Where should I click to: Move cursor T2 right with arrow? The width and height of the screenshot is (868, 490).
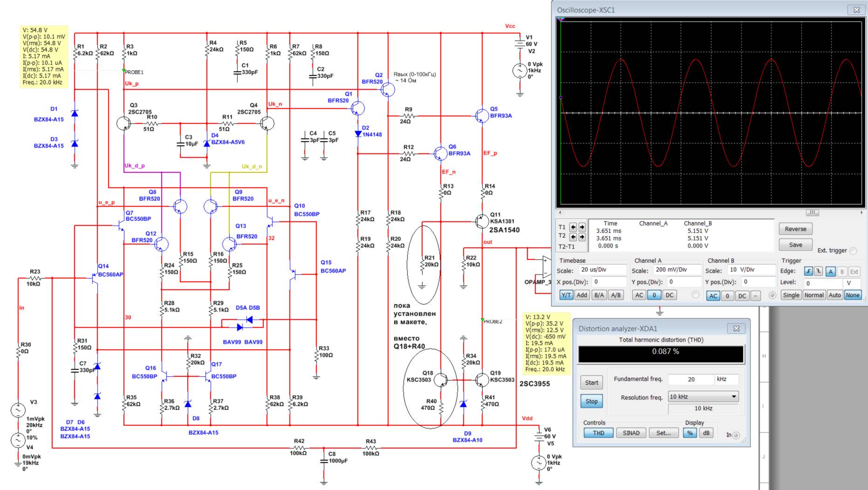[582, 236]
